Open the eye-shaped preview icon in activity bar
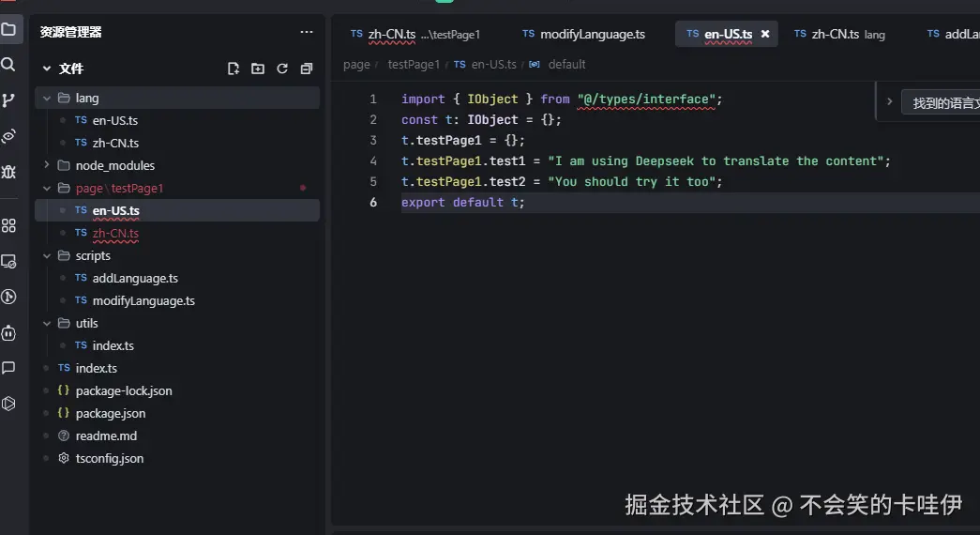The height and width of the screenshot is (535, 980). point(8,136)
